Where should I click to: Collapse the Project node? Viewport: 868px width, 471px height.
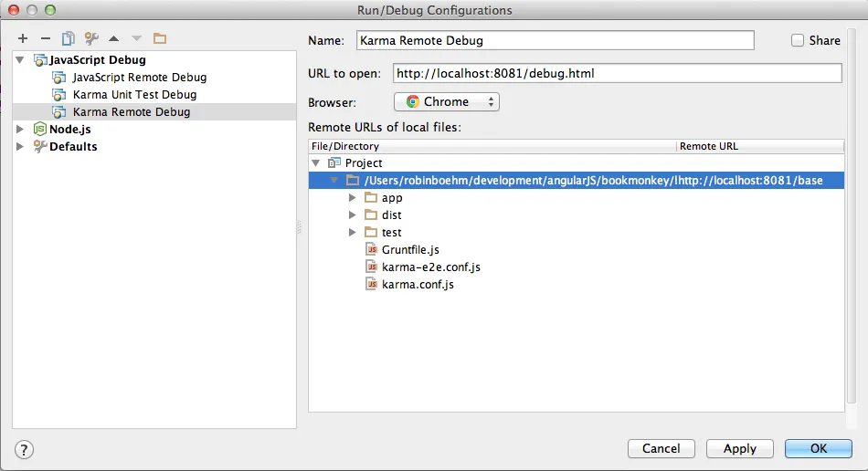pos(315,162)
